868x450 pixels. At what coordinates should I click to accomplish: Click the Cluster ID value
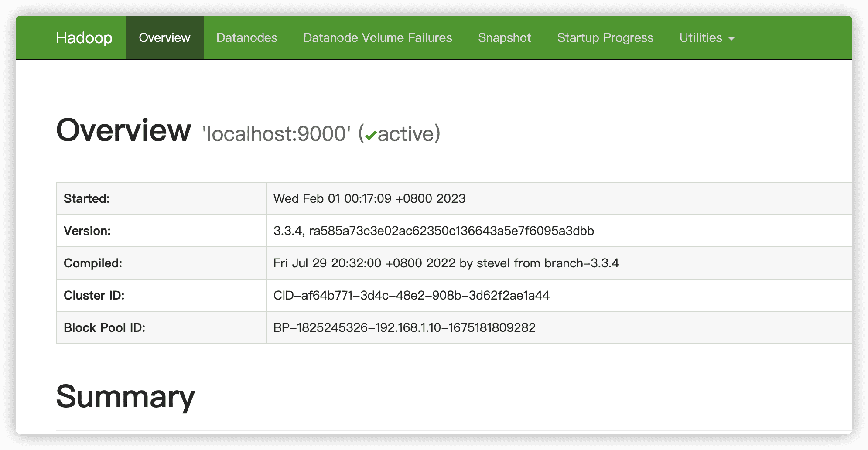[x=411, y=296]
